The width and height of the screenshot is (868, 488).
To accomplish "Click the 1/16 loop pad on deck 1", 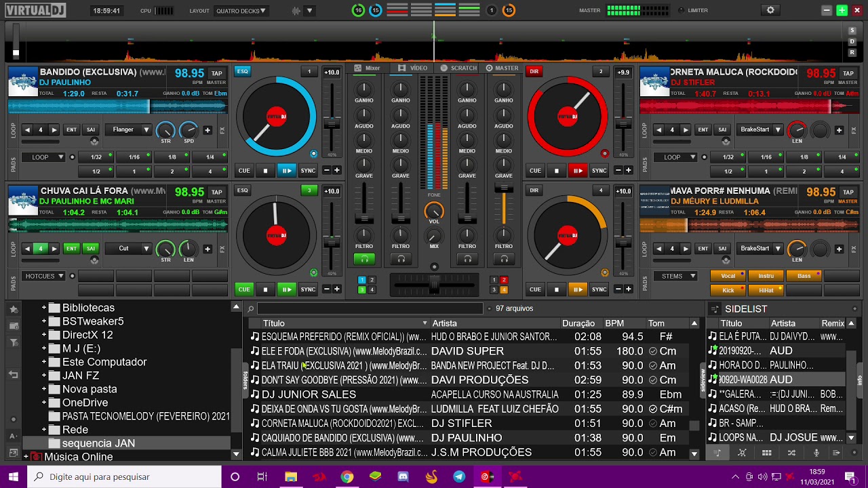I will [134, 157].
